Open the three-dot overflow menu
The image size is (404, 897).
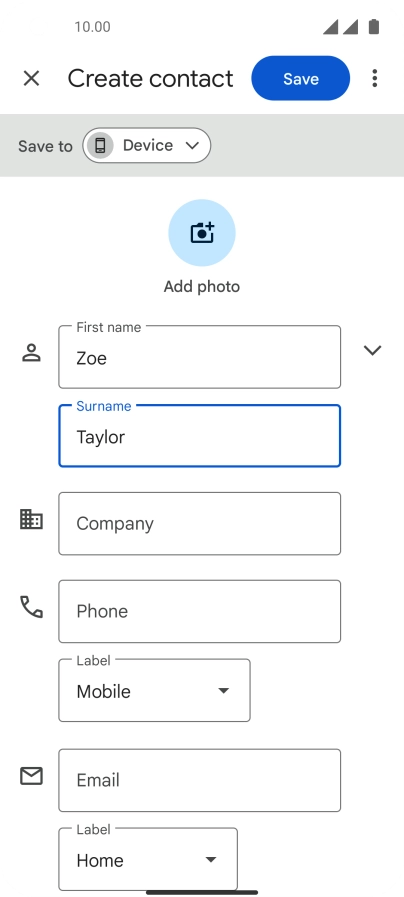point(375,78)
